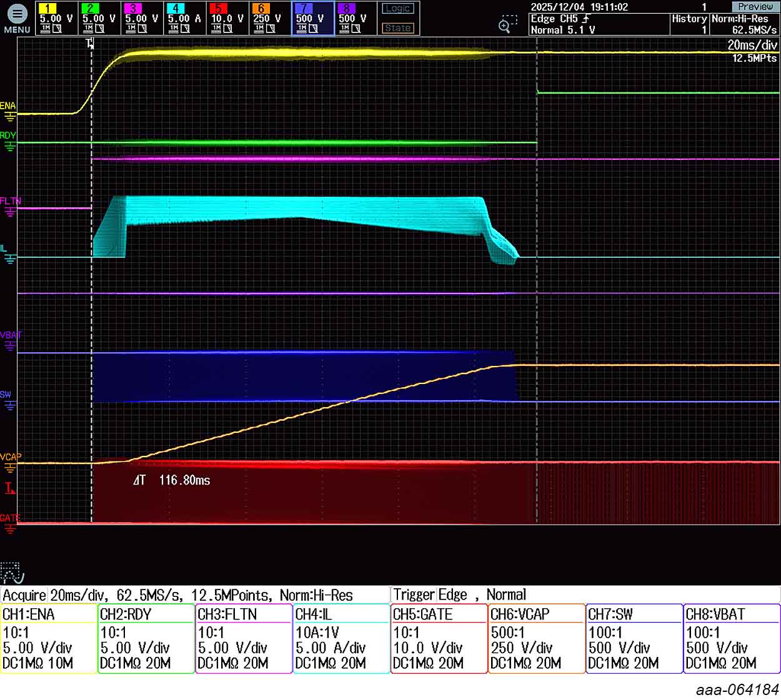Open the MENU hamburger button
This screenshot has height=700, width=781.
17,18
